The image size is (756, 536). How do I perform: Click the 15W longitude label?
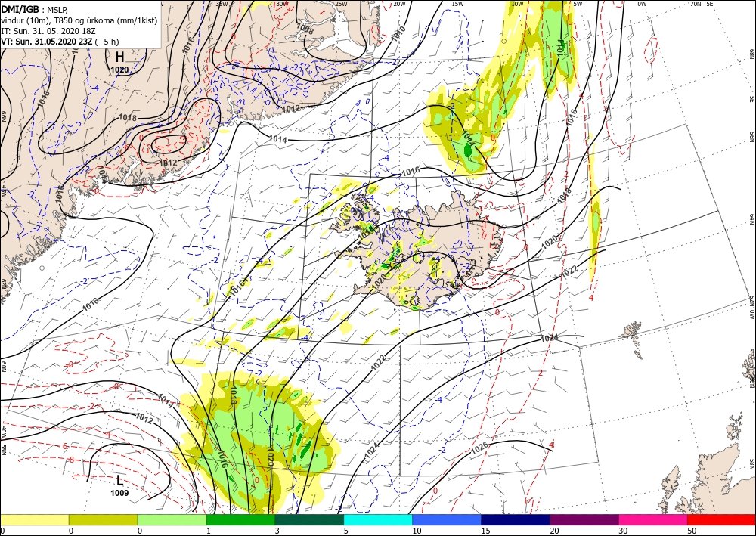[x=457, y=4]
